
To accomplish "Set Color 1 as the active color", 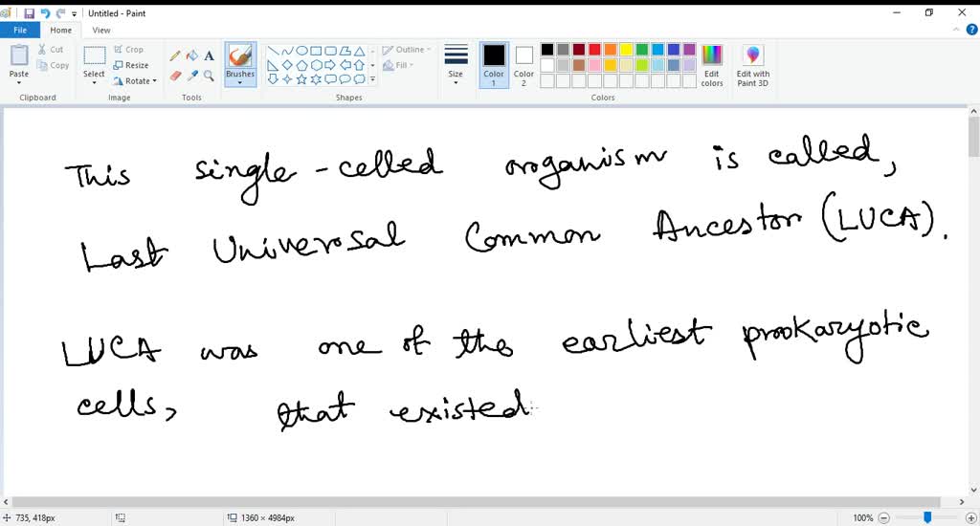I will click(x=494, y=63).
